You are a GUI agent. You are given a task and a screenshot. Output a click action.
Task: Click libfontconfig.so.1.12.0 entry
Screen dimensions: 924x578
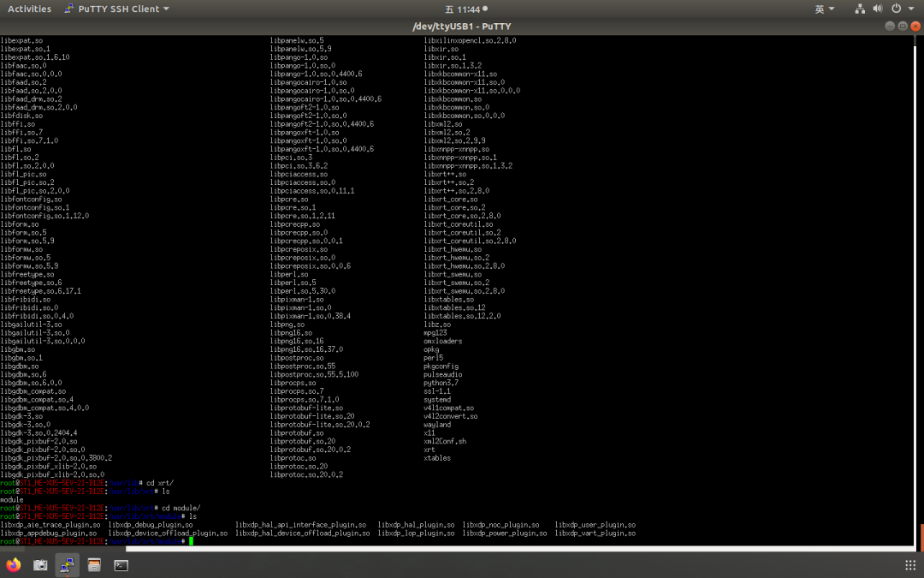tap(44, 216)
